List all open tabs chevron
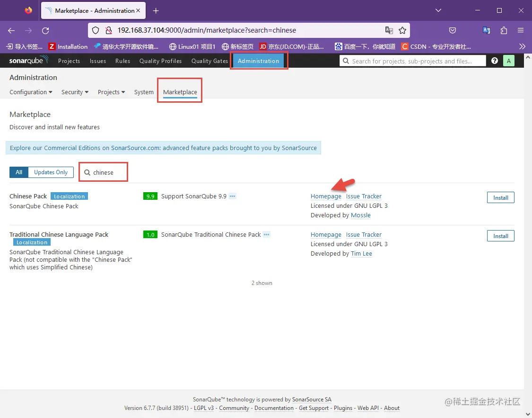 [438, 10]
